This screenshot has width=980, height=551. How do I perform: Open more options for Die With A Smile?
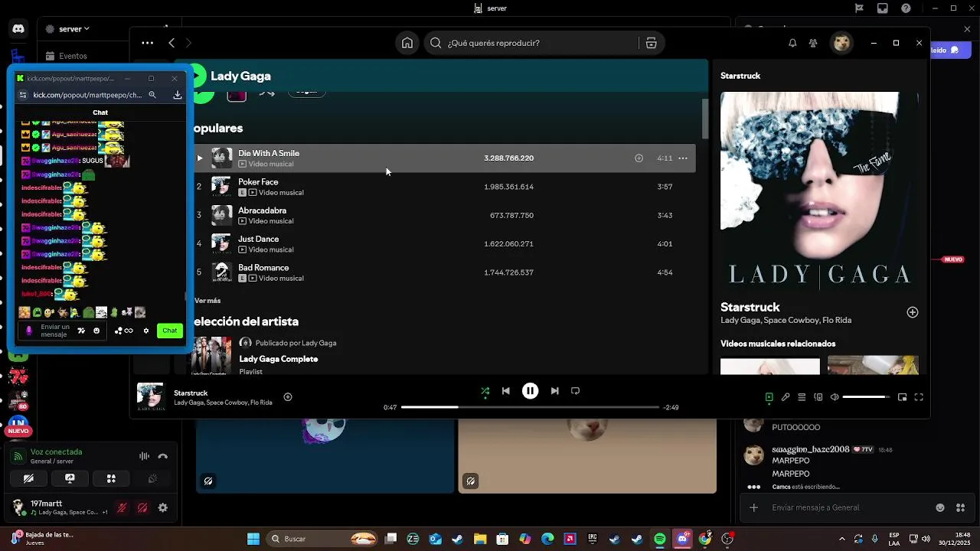tap(683, 158)
